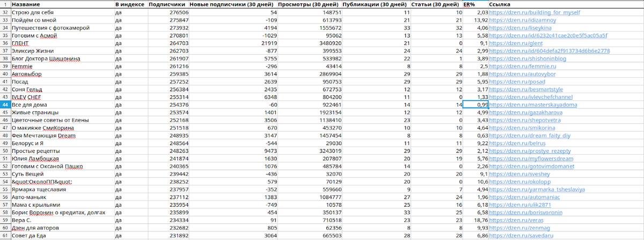
Task: Open link dzen.ru/automaniac
Action: [x=525, y=198]
